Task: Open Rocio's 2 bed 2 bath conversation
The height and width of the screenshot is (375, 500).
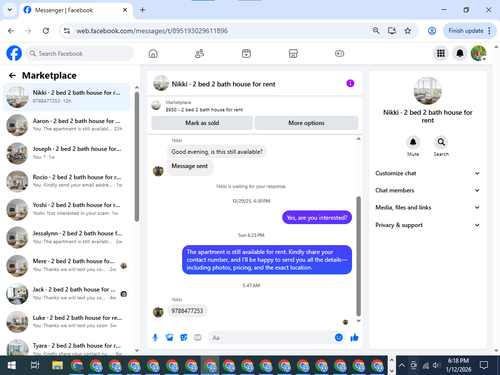Action: click(x=67, y=181)
